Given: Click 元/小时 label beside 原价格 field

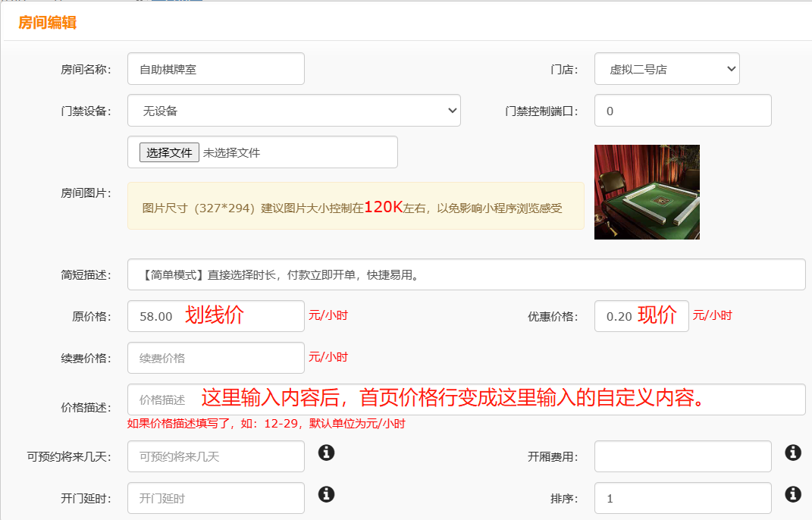Looking at the screenshot, I should point(328,315).
